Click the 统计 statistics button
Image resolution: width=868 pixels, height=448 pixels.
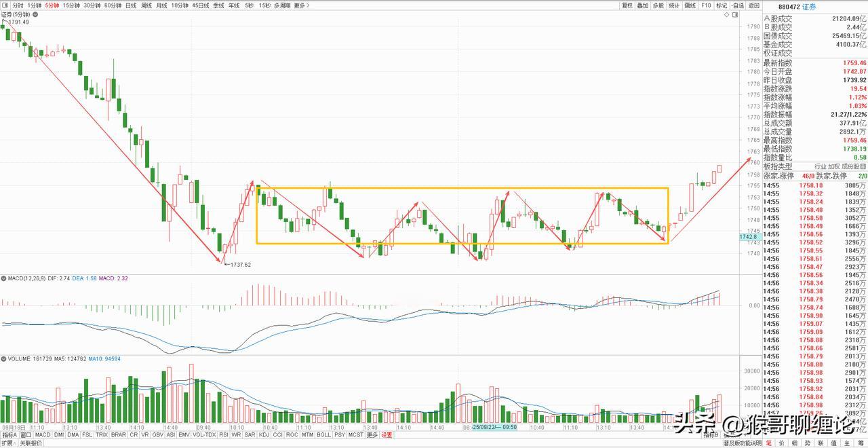tap(674, 5)
